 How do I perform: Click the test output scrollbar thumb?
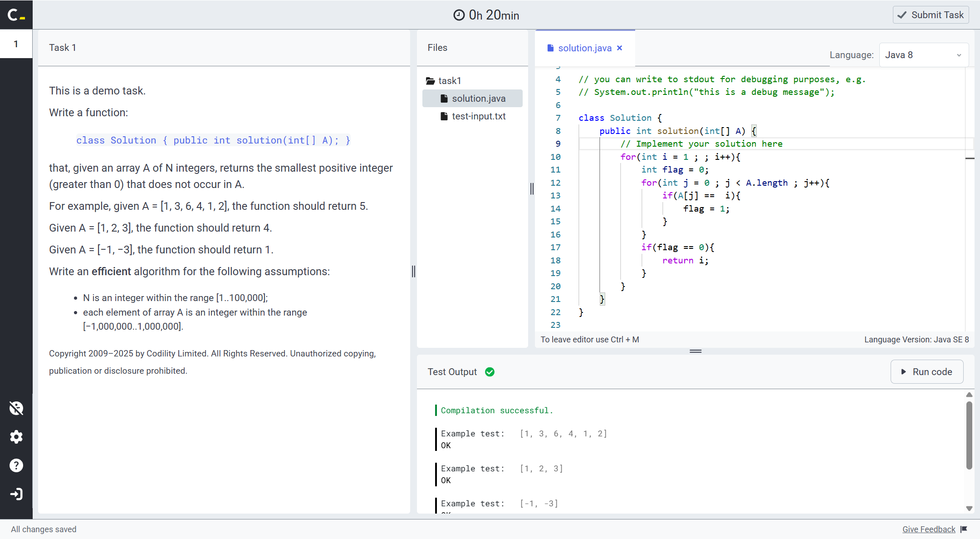click(969, 435)
